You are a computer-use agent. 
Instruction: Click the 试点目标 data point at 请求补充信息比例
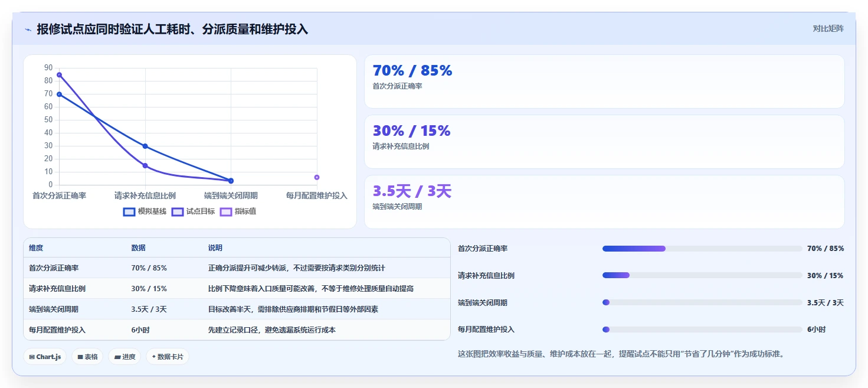[145, 166]
